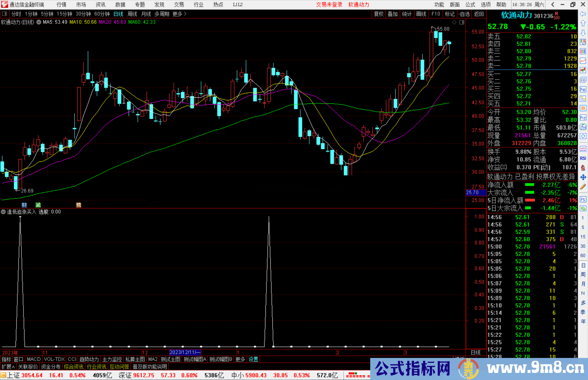Viewport: 588px width, 380px height.
Task: Click the 榜 marker on the chart timeline
Action: [79, 205]
